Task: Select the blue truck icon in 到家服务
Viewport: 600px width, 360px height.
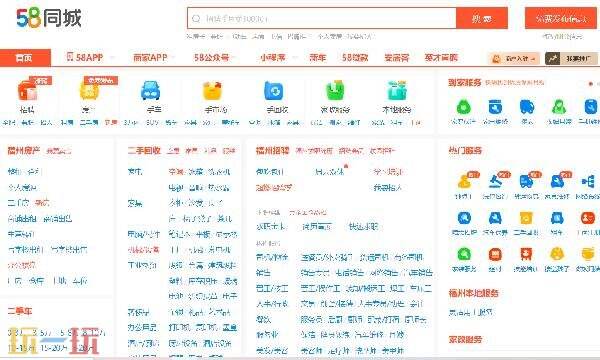Action: click(x=527, y=107)
